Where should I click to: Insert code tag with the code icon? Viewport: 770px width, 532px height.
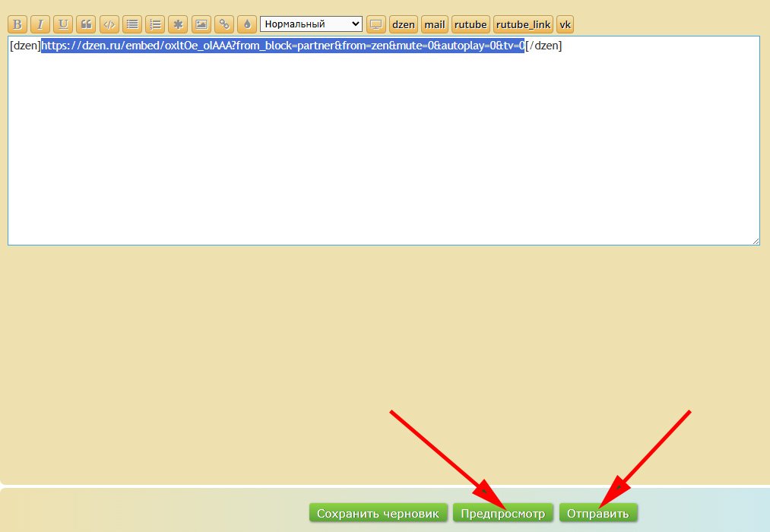pyautogui.click(x=109, y=24)
